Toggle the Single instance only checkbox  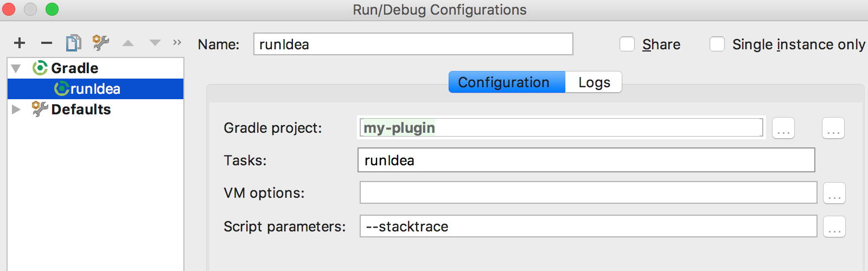pyautogui.click(x=717, y=44)
